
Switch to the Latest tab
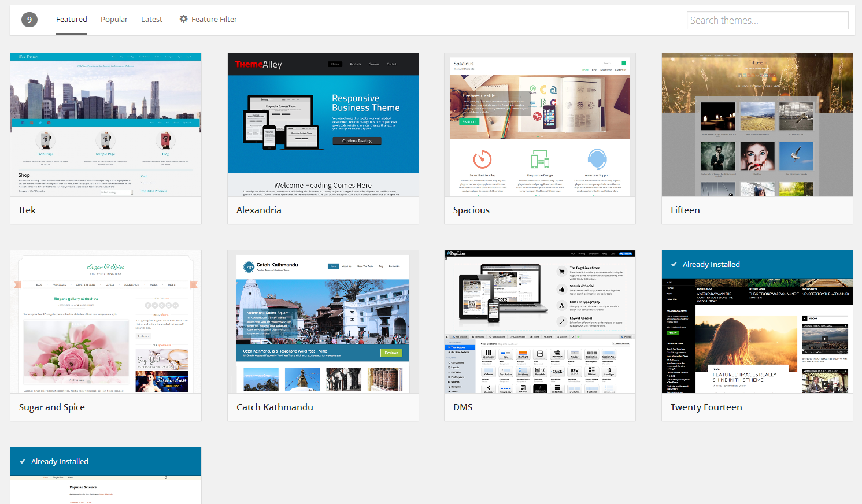coord(151,19)
